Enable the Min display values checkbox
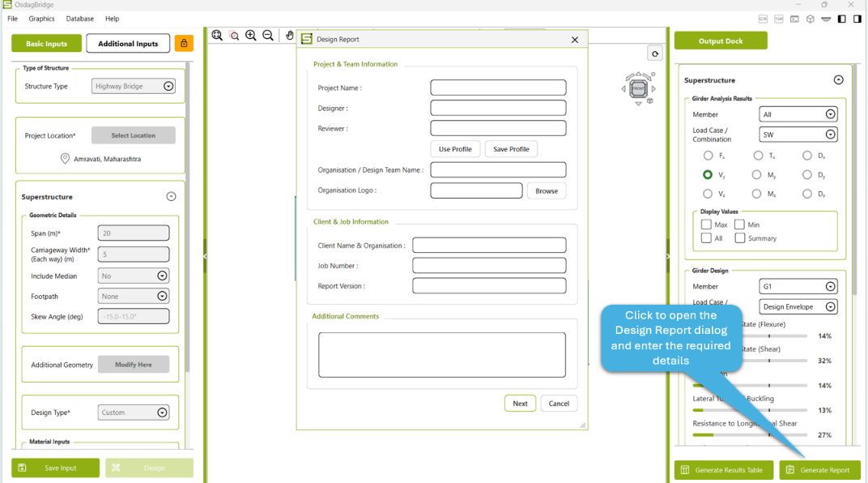868x483 pixels. coord(739,224)
